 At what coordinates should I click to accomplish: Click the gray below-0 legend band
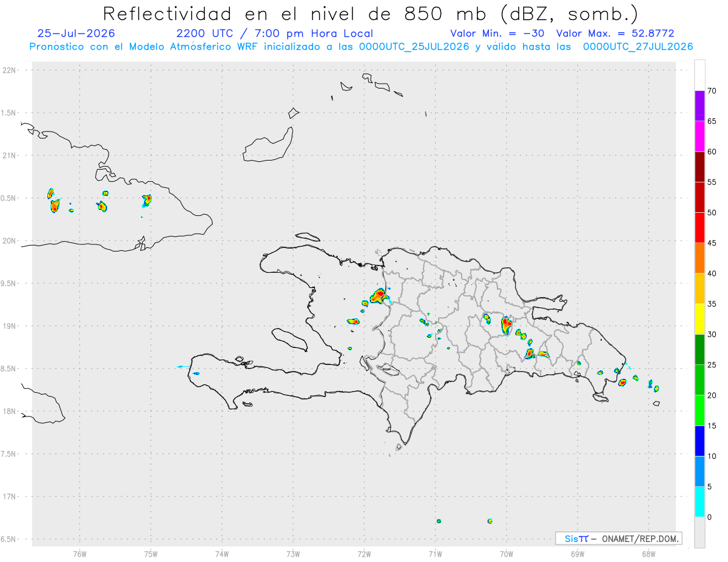click(x=699, y=532)
